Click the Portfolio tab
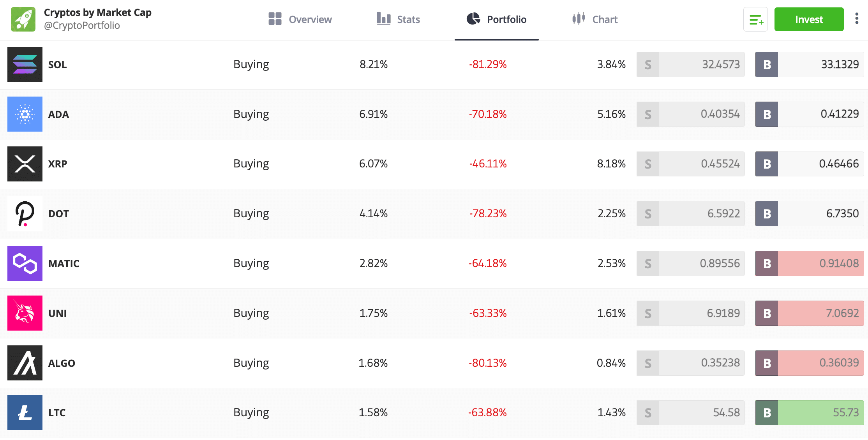868x440 pixels. click(x=496, y=19)
